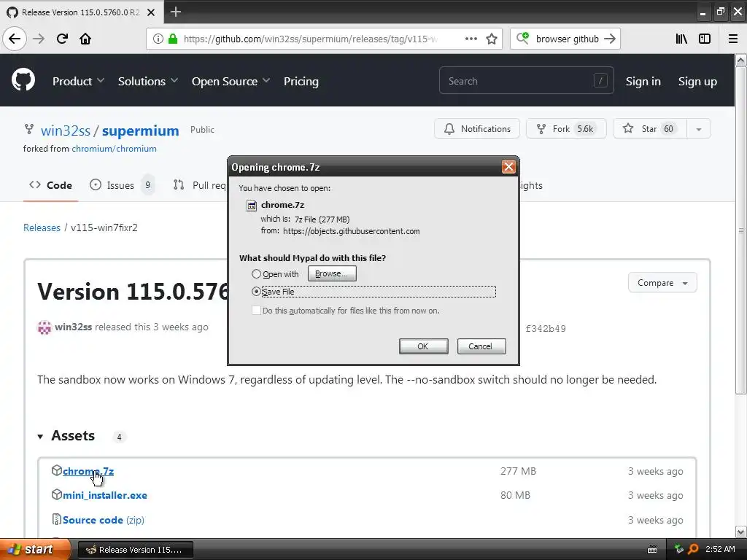Switch to the Issues tab
This screenshot has height=560, width=747.
(x=122, y=185)
